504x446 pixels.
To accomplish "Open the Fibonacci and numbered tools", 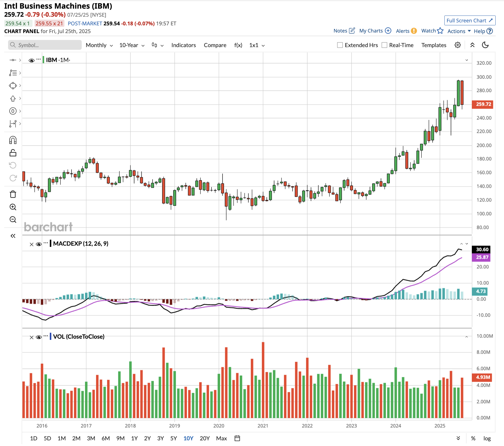I will click(13, 111).
